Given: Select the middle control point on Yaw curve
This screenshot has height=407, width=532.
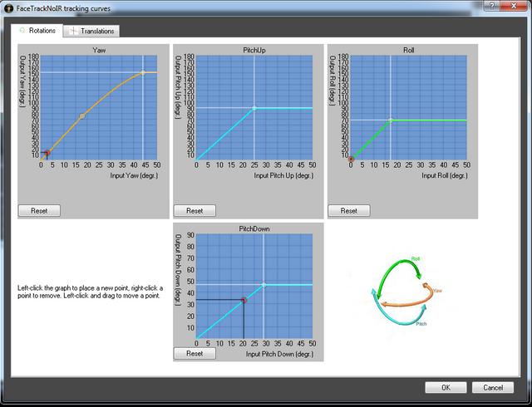Looking at the screenshot, I should [x=81, y=116].
